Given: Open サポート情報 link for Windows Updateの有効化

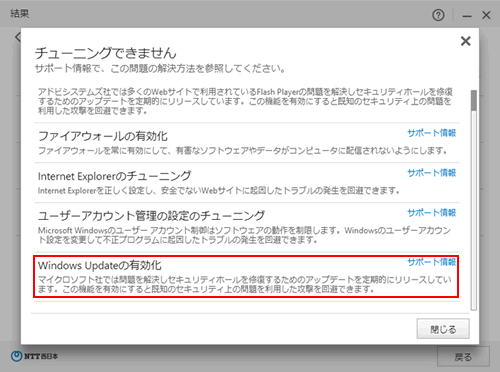Looking at the screenshot, I should point(431,262).
